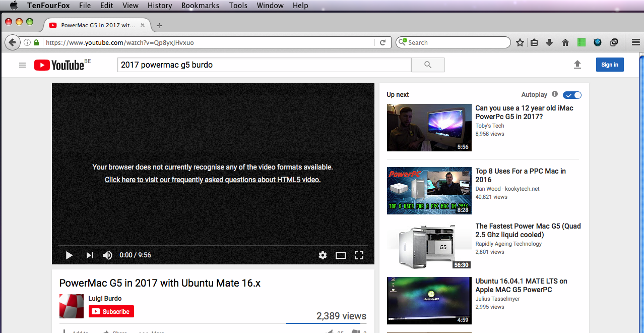Image resolution: width=644 pixels, height=333 pixels.
Task: Open a new browser tab
Action: (159, 25)
